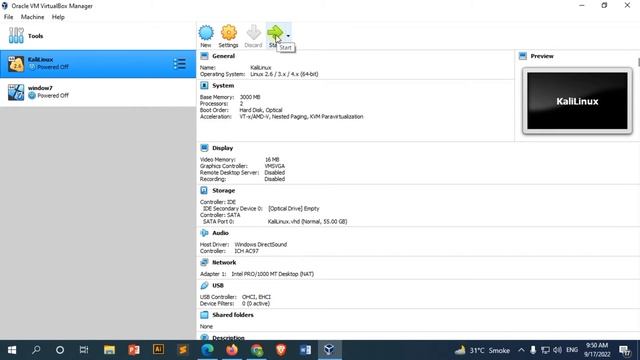Open Firefox from the taskbar
640x360 pixels.
tap(232, 350)
